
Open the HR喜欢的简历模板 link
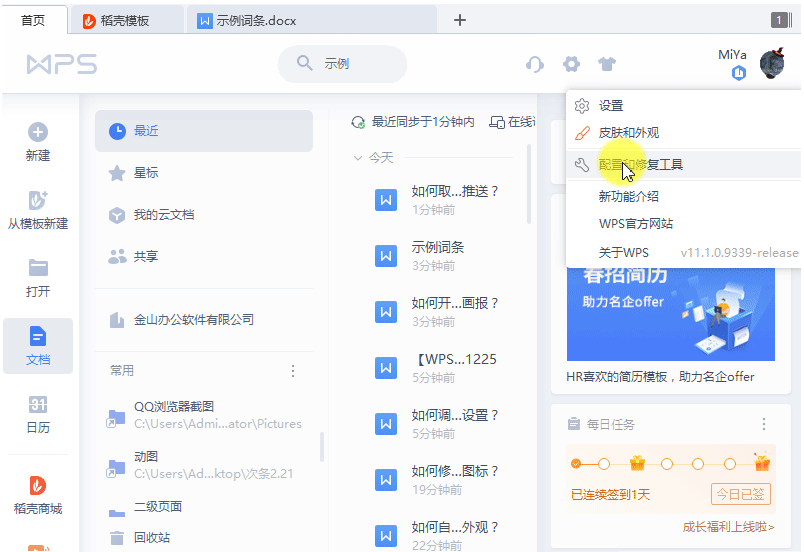click(x=660, y=377)
